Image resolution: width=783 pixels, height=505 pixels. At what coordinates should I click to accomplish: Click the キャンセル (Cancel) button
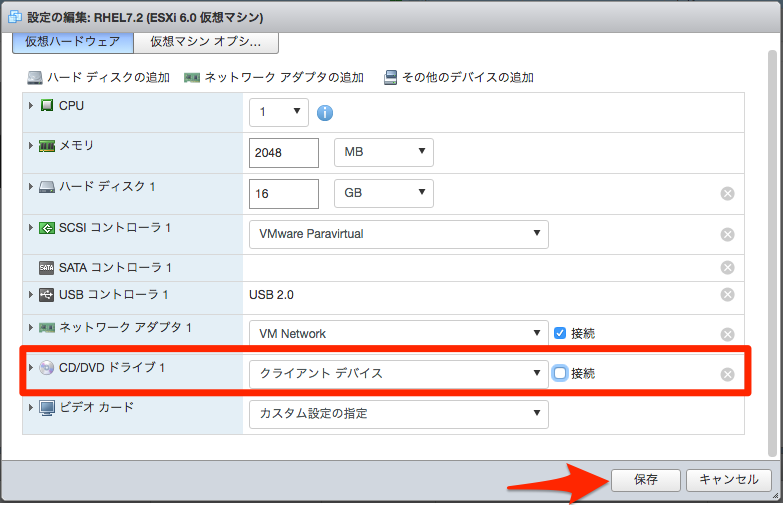729,480
